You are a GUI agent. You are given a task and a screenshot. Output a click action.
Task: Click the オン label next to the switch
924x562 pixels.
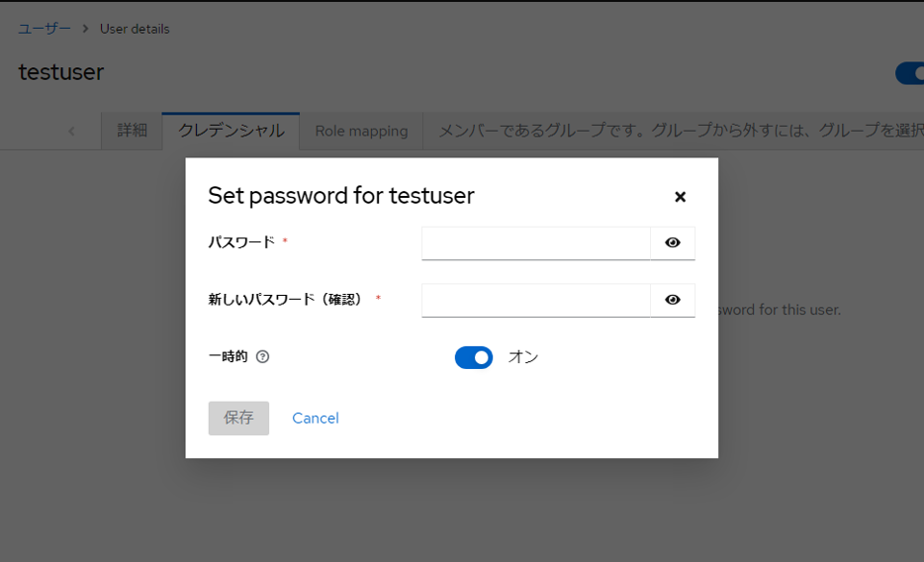(x=522, y=357)
